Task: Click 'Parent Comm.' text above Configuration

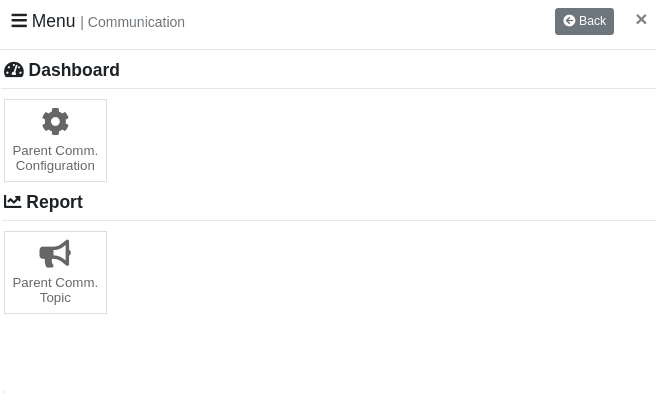Action: click(55, 151)
